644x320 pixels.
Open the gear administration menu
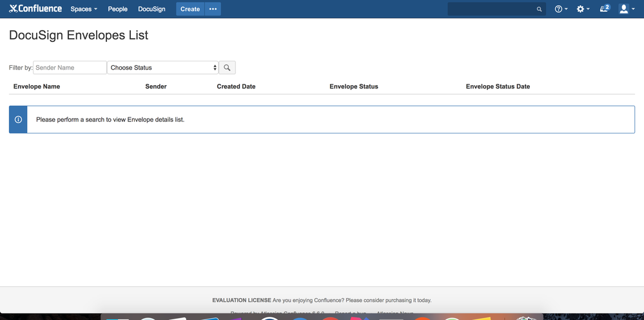[x=583, y=9]
